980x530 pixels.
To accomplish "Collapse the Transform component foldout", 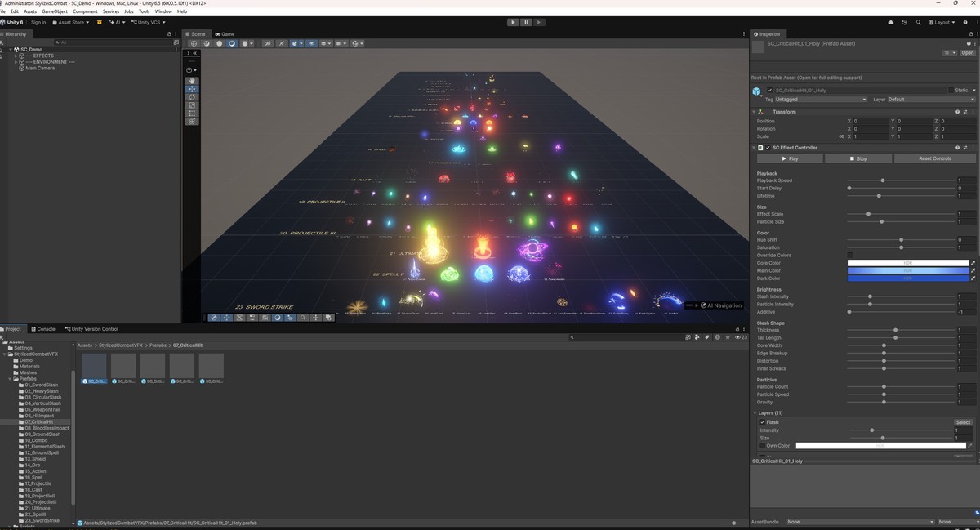I will coord(755,111).
